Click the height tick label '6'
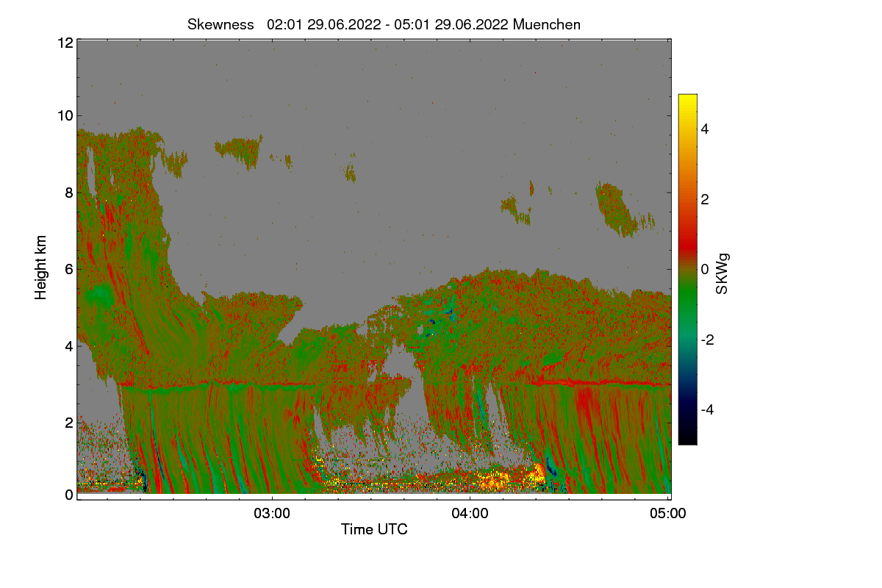The image size is (882, 588). click(68, 270)
